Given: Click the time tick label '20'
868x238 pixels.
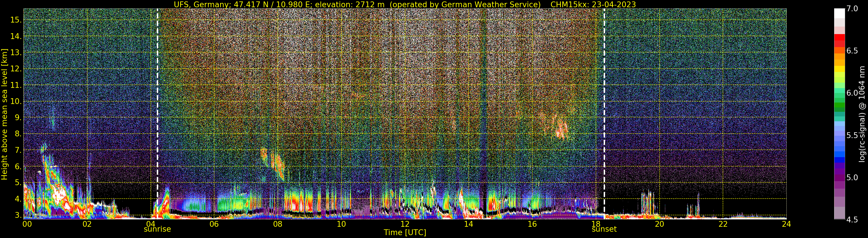Looking at the screenshot, I should (x=659, y=224).
